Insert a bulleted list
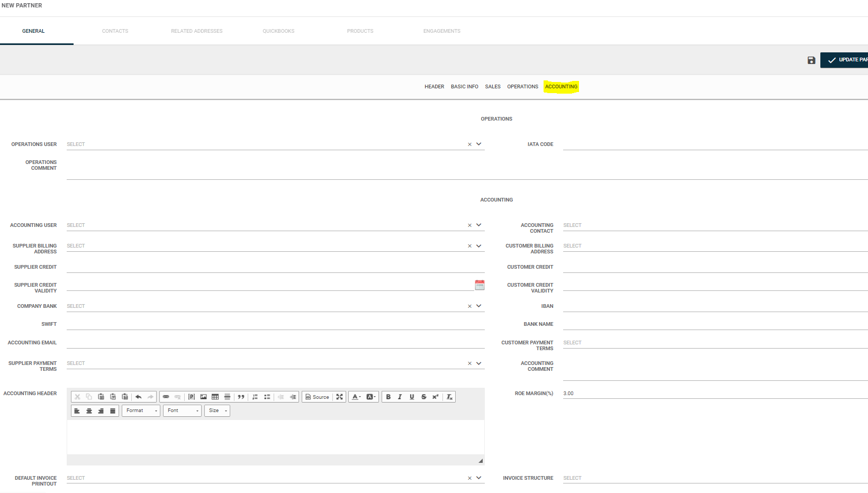Screen dimensions: 868x493 [x=267, y=397]
